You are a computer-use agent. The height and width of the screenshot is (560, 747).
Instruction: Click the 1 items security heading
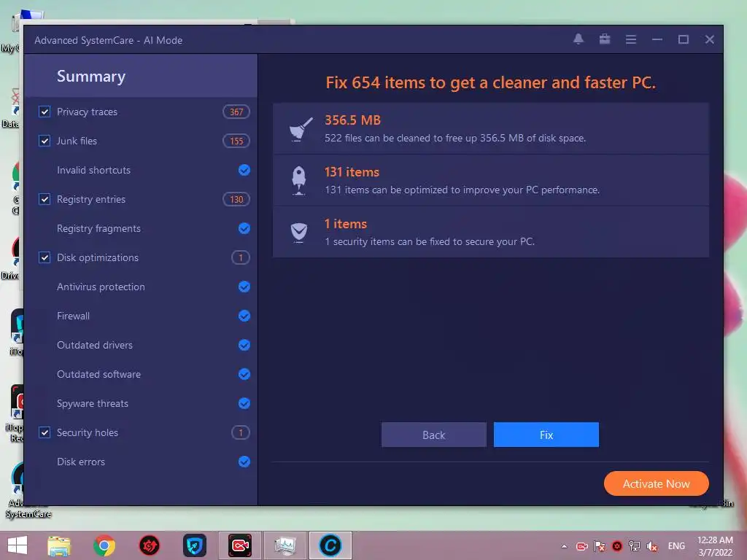pyautogui.click(x=345, y=224)
